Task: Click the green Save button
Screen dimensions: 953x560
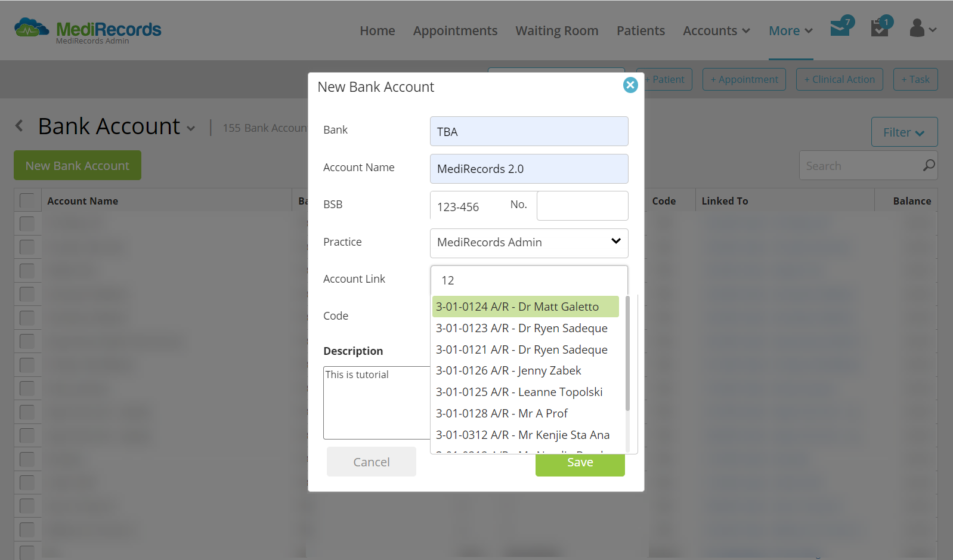Action: (x=580, y=465)
